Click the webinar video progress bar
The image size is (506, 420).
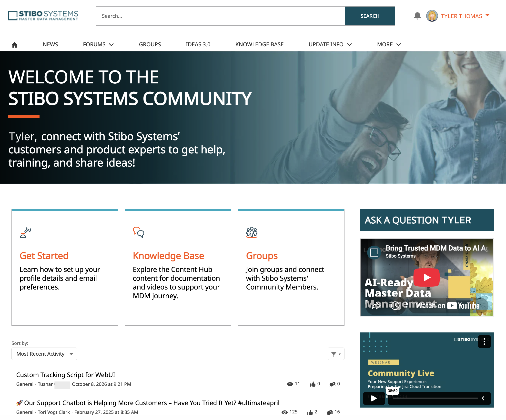coord(435,398)
